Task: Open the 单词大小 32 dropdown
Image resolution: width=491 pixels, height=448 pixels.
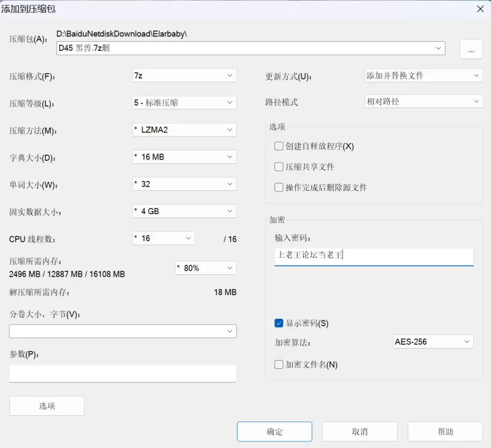Action: pyautogui.click(x=185, y=184)
